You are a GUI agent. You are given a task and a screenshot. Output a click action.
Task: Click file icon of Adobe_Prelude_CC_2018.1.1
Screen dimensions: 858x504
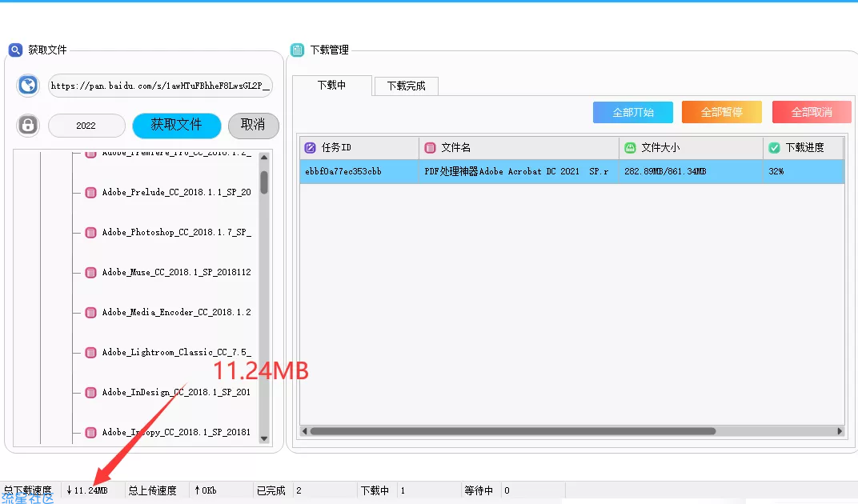coord(90,193)
